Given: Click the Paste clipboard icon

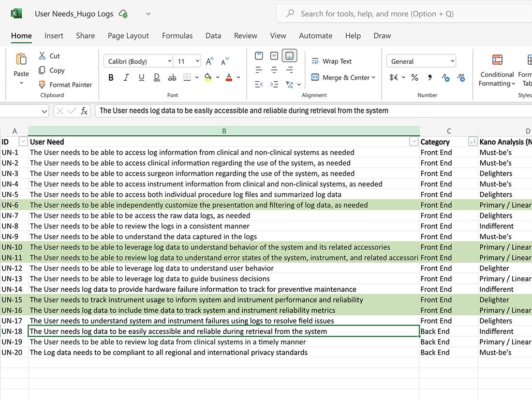Looking at the screenshot, I should 21,59.
